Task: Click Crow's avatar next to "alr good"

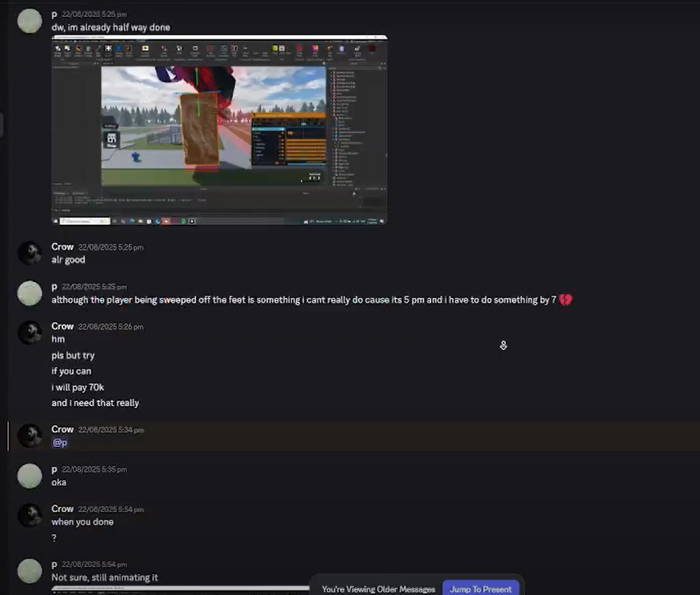Action: click(x=29, y=253)
